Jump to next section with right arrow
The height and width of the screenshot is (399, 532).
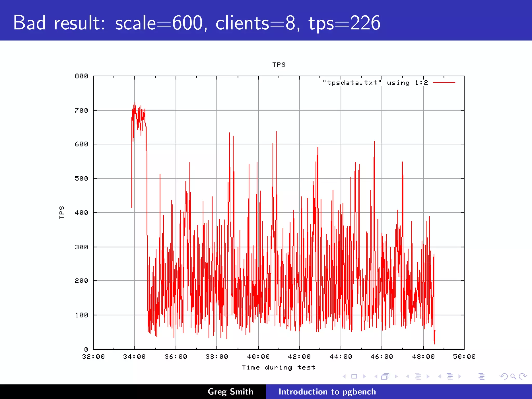[460, 376]
